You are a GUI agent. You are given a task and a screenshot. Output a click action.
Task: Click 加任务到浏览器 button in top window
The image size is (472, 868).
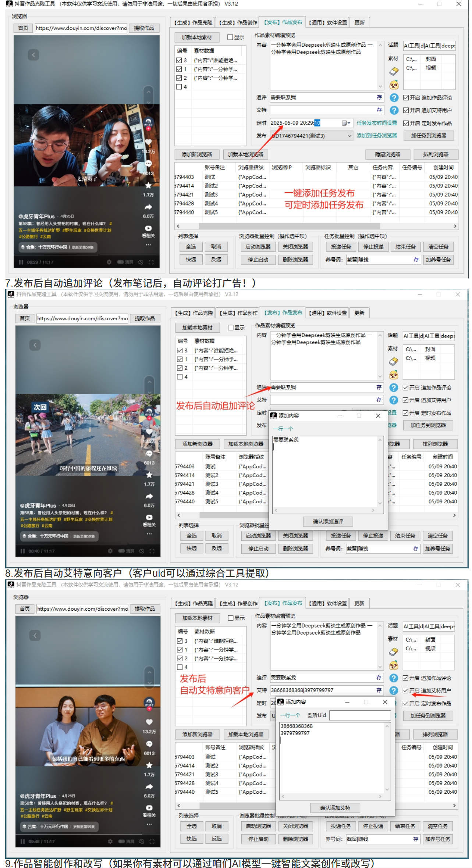point(429,136)
